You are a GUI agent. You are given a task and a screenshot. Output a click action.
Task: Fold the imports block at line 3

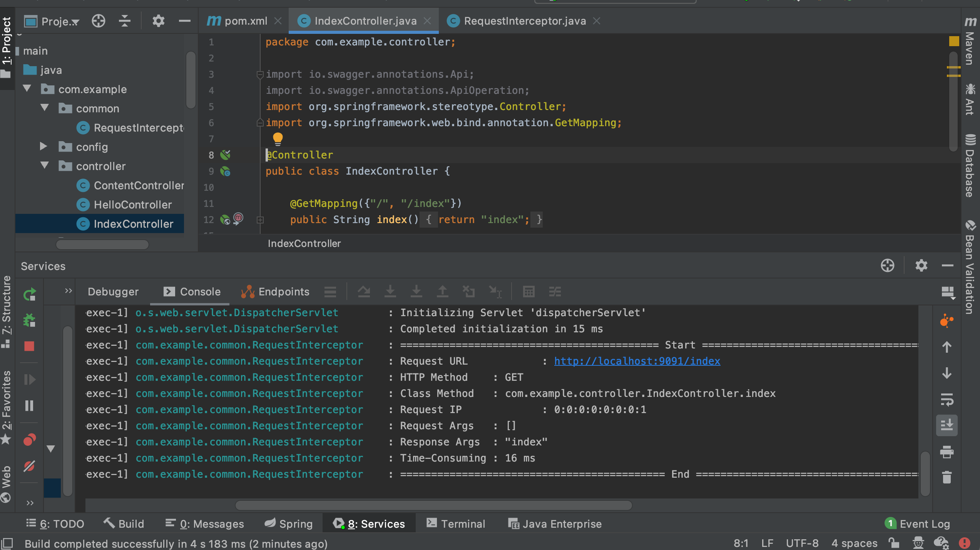point(260,74)
